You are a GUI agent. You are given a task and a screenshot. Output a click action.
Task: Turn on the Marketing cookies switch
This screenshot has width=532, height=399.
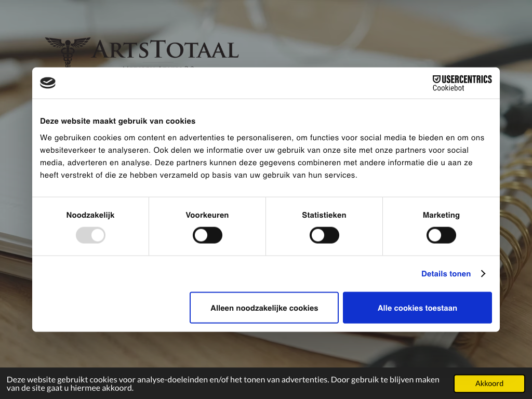(441, 235)
